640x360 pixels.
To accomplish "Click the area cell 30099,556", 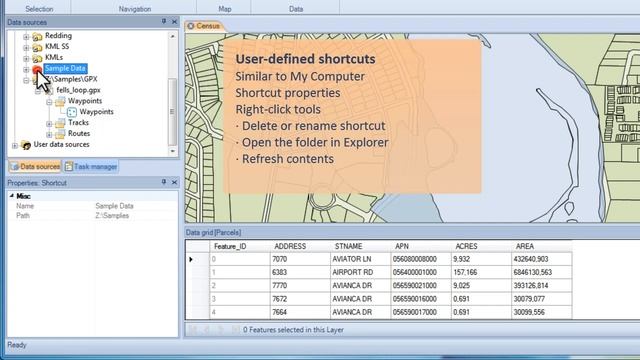I will pyautogui.click(x=542, y=312).
